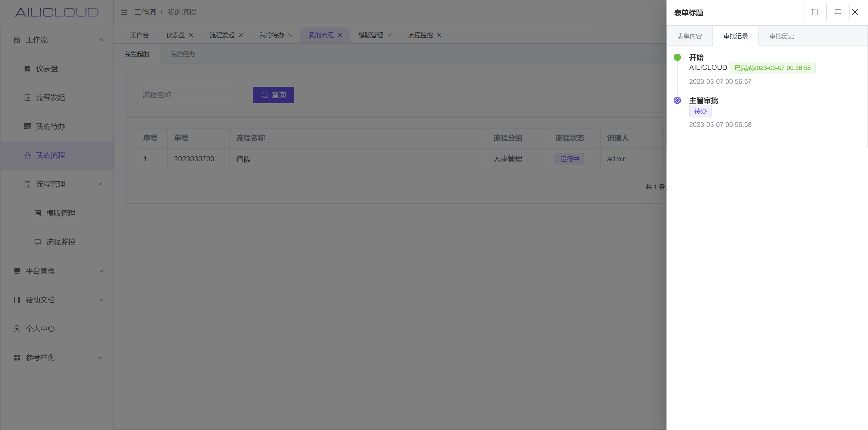The height and width of the screenshot is (430, 868).
Task: Close the 流程监控 tab
Action: 439,35
